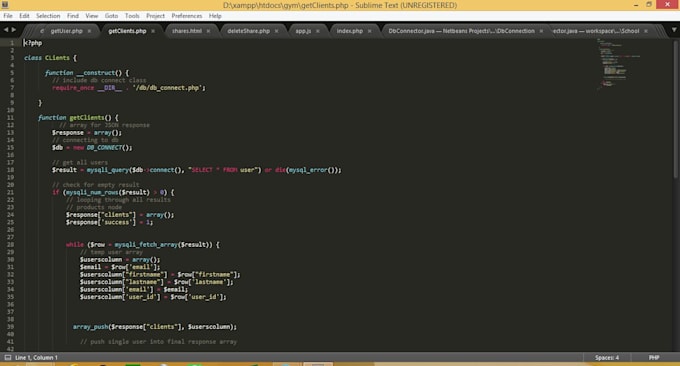Switch to the deleteShare.php tab
The image size is (680, 366).
pos(248,31)
